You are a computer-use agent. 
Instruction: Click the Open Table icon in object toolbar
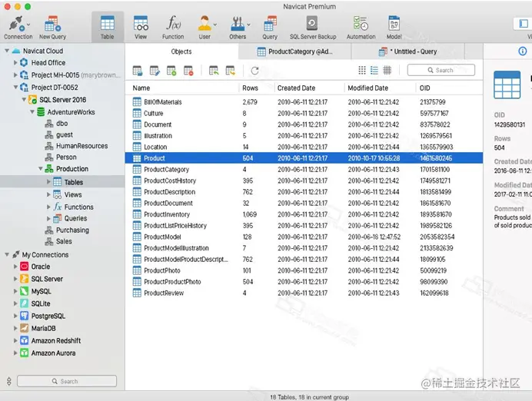[x=138, y=71]
